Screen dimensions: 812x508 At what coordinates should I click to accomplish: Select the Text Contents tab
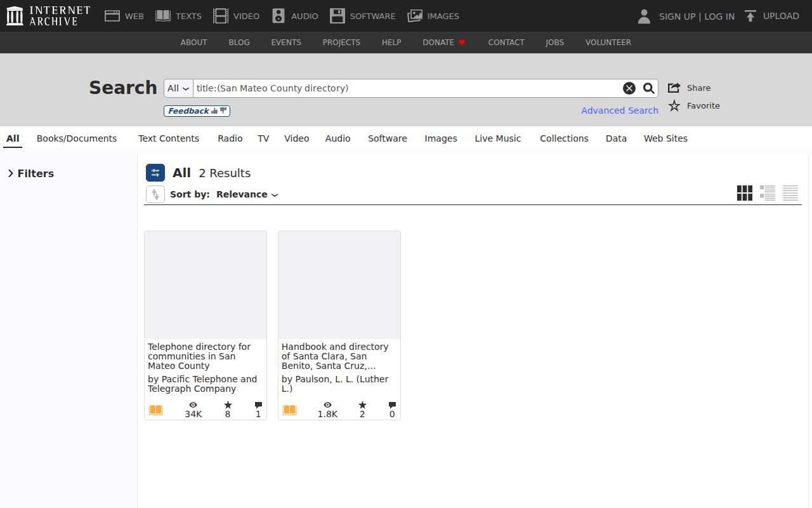[x=169, y=138]
